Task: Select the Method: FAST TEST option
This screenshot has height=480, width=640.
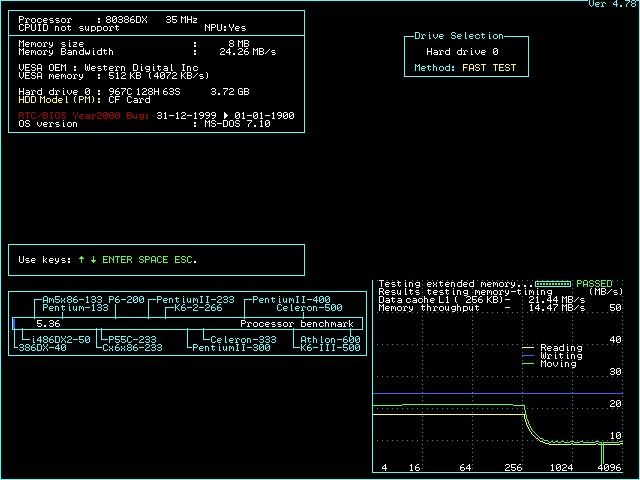Action: (x=466, y=69)
